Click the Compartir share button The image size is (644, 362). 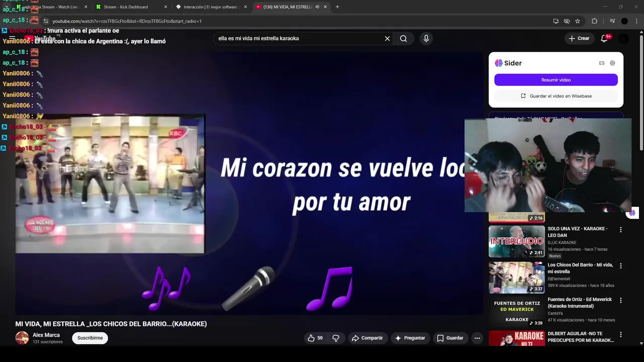coord(367,338)
